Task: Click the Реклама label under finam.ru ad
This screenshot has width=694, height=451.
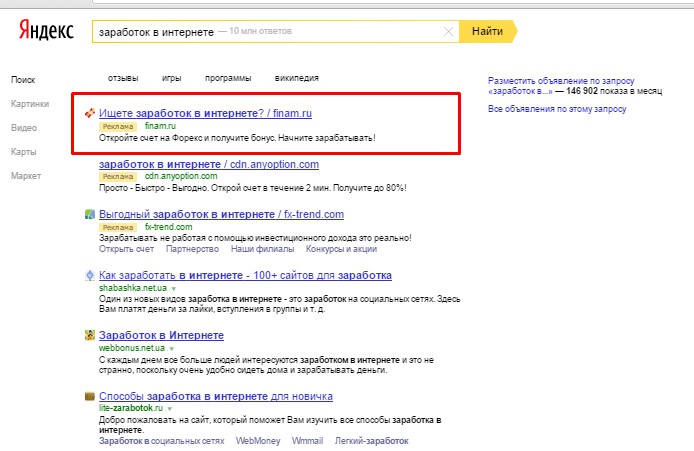Action: tap(118, 127)
